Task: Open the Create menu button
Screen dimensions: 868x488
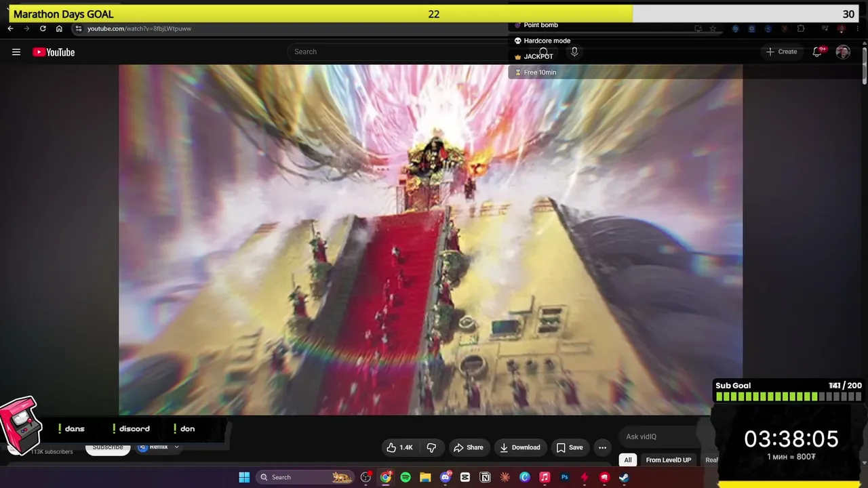Action: pos(782,52)
